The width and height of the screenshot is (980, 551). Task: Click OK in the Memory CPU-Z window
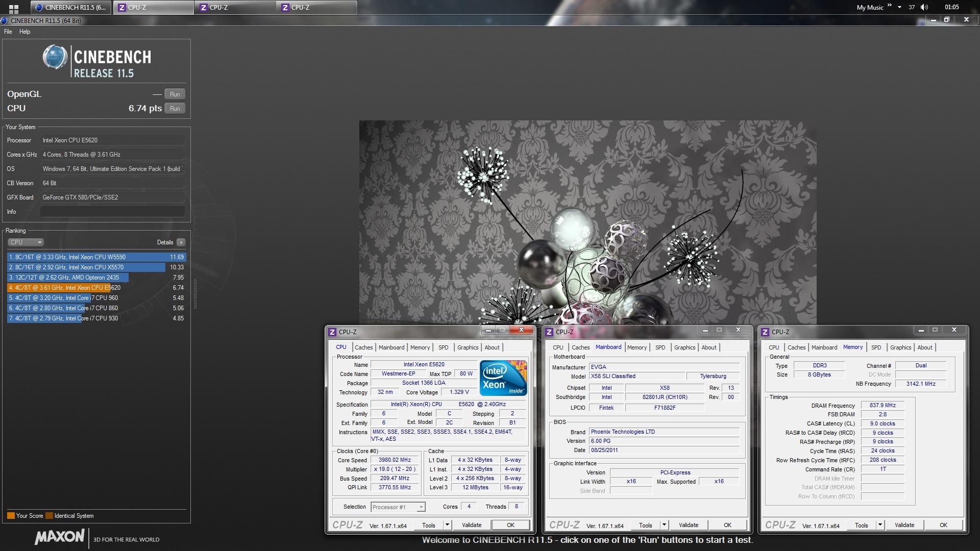pyautogui.click(x=944, y=525)
